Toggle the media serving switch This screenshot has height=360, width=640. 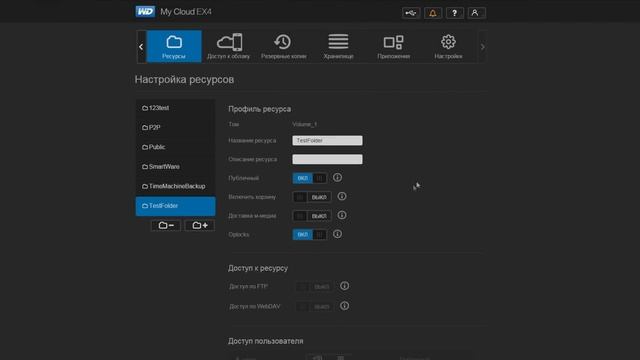[x=312, y=216]
